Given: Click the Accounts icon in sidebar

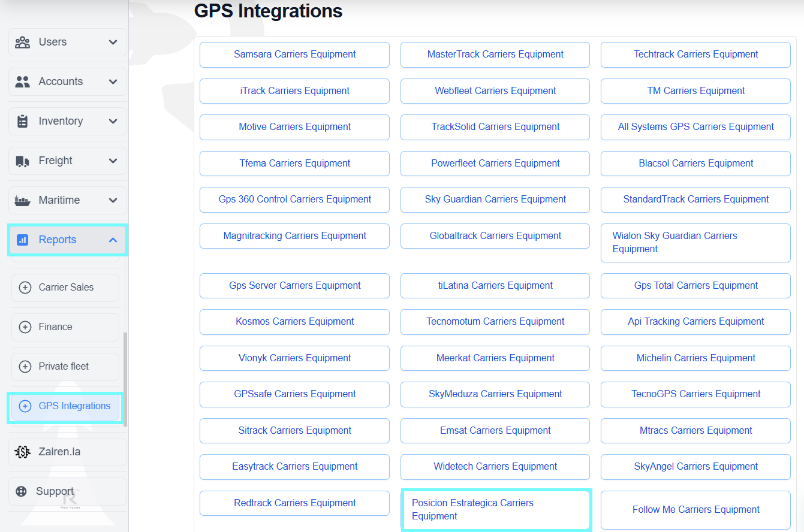Looking at the screenshot, I should click(x=23, y=81).
